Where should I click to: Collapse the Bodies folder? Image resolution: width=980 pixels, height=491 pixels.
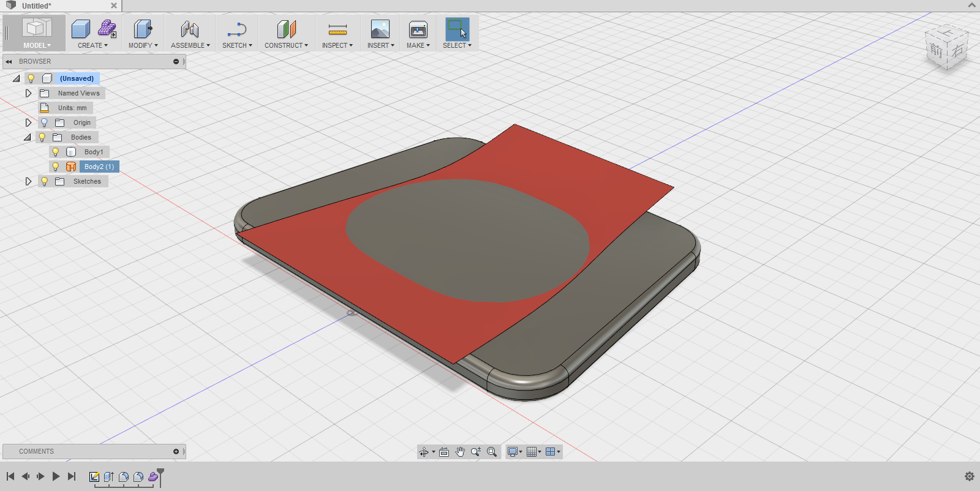coord(28,137)
